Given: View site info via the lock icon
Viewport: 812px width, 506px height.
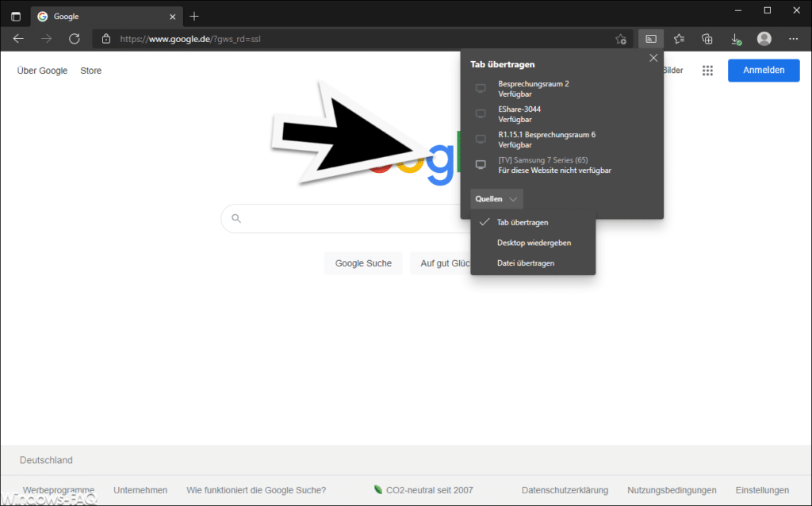Looking at the screenshot, I should (x=106, y=39).
